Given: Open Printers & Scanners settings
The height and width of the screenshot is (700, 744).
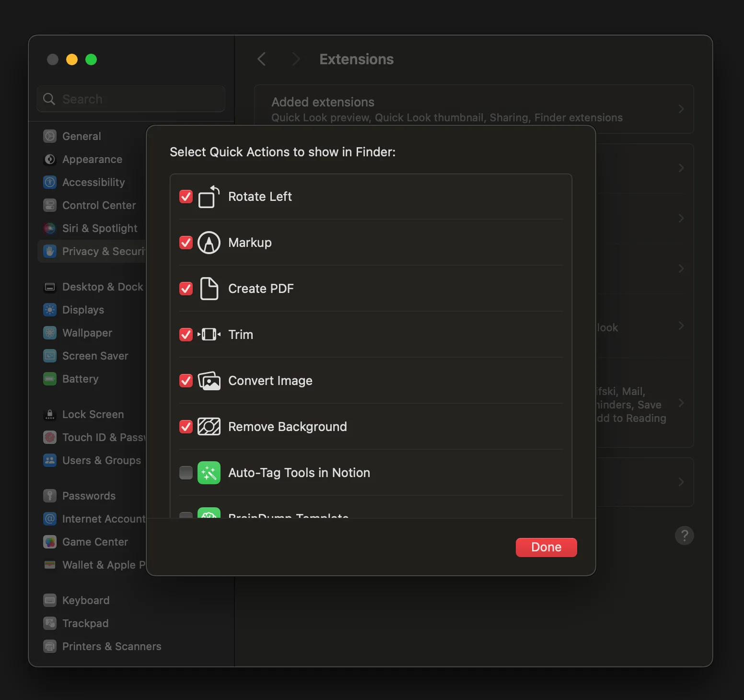Looking at the screenshot, I should point(111,646).
